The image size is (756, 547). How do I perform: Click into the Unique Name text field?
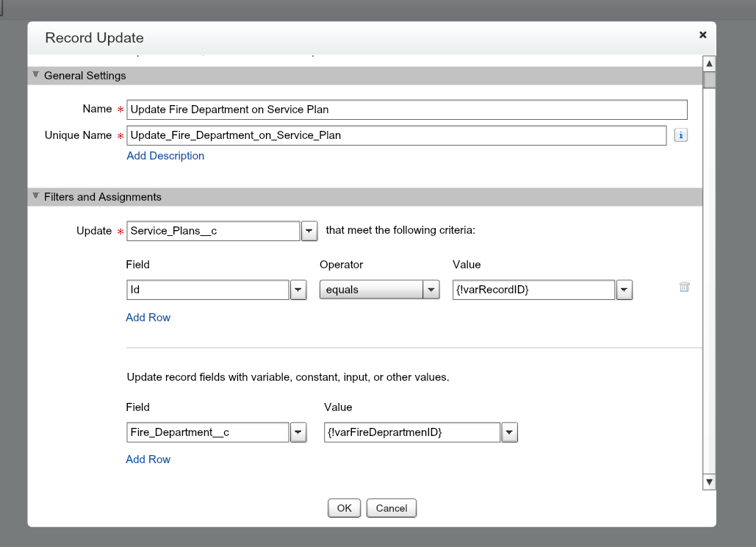pyautogui.click(x=396, y=135)
